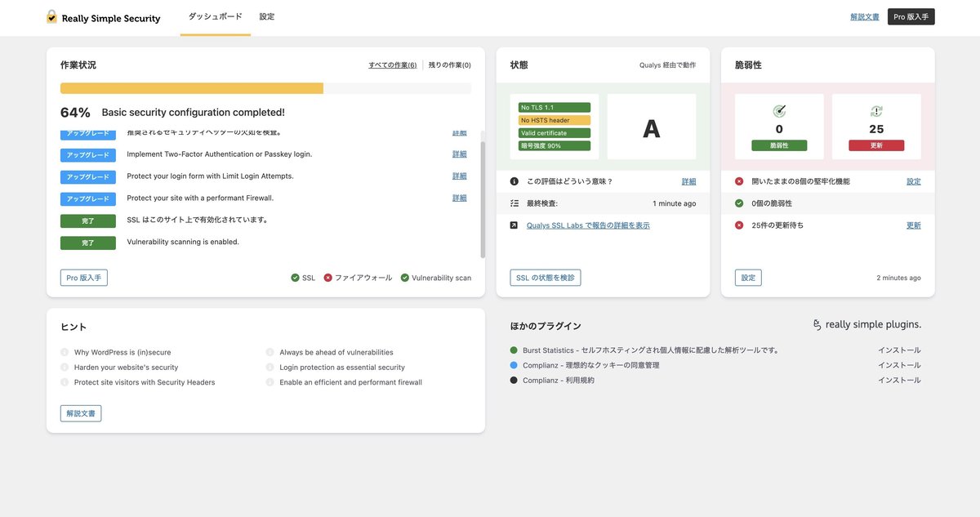Open 詳細 link for Two-Factor Authentication
The image size is (980, 517).
[x=460, y=154]
